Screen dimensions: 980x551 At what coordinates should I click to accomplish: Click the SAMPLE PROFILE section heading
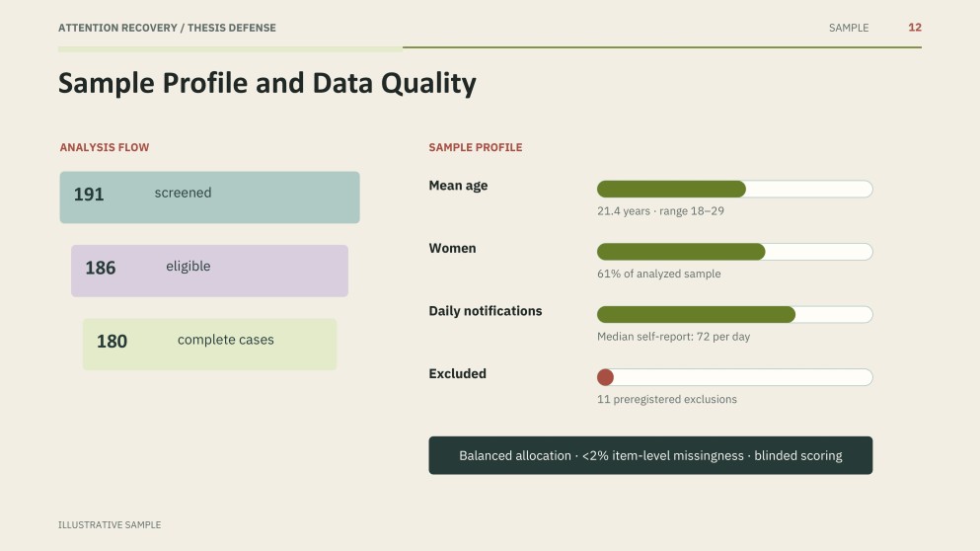(x=476, y=147)
